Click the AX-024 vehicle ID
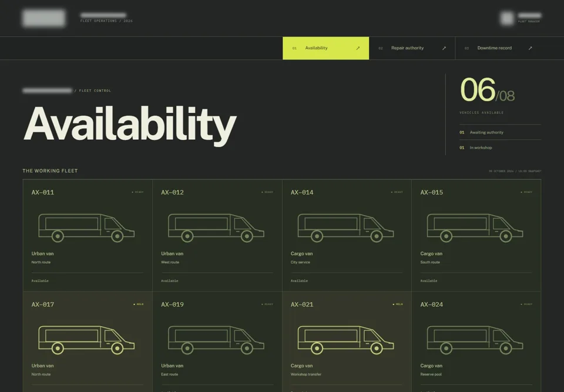Viewport: 564px width, 392px height. (x=432, y=304)
